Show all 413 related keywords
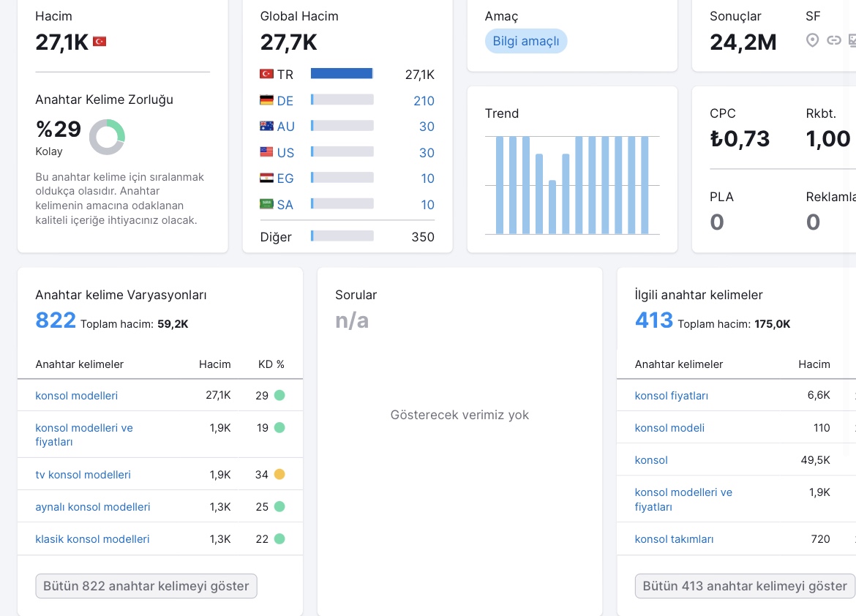Viewport: 856px width, 616px height. (x=745, y=586)
